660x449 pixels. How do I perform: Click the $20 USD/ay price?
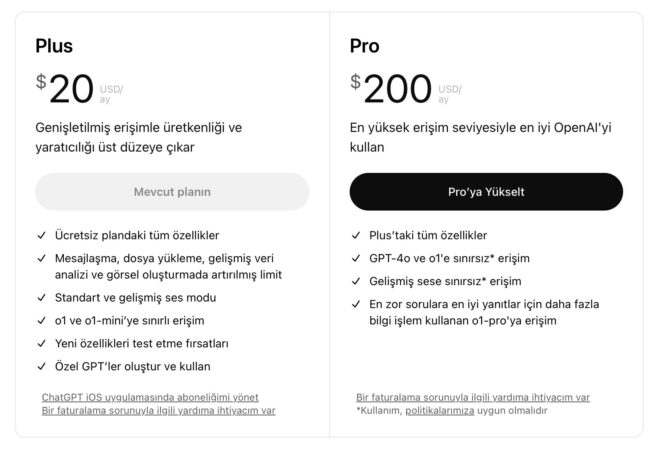pyautogui.click(x=80, y=90)
